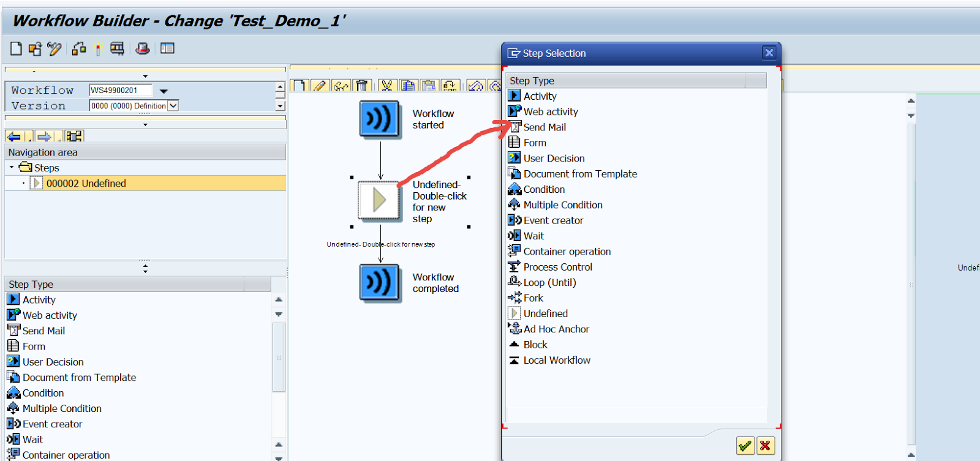Screen dimensions: 980x461
Task: Choose Container operation in Step Selection dialog
Action: (x=567, y=252)
